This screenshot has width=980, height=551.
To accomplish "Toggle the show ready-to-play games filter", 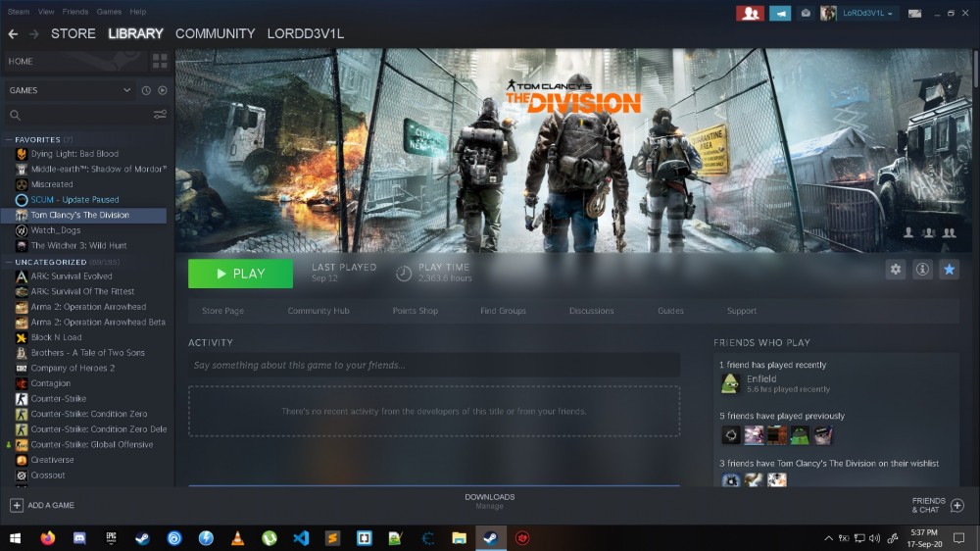I will tap(162, 90).
